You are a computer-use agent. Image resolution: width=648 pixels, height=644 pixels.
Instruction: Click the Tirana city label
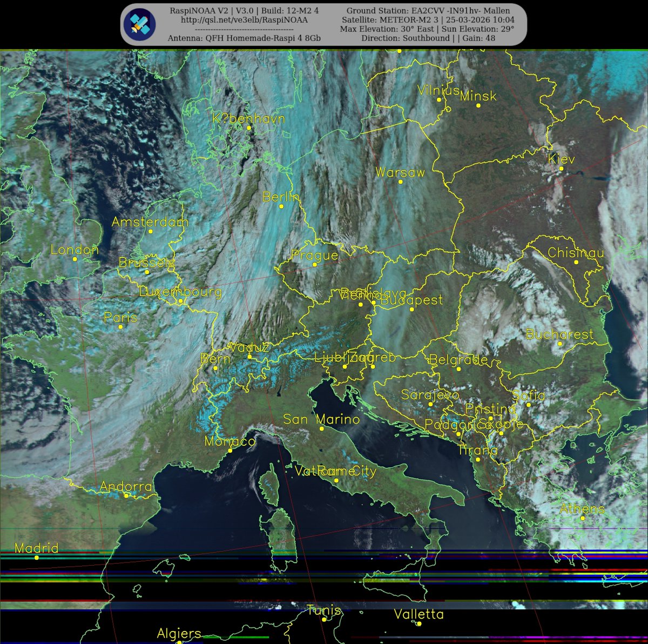point(477,450)
